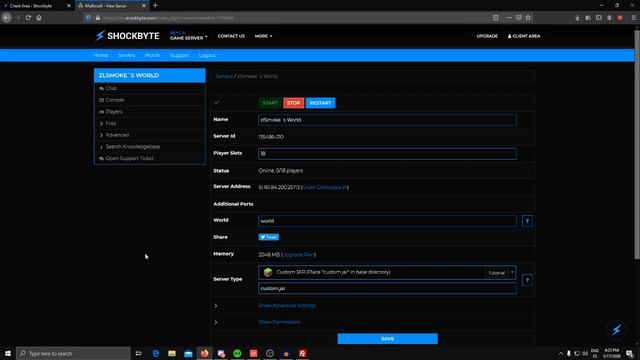This screenshot has width=640, height=360.
Task: Click the Tutorial button in Server Type
Action: click(497, 273)
